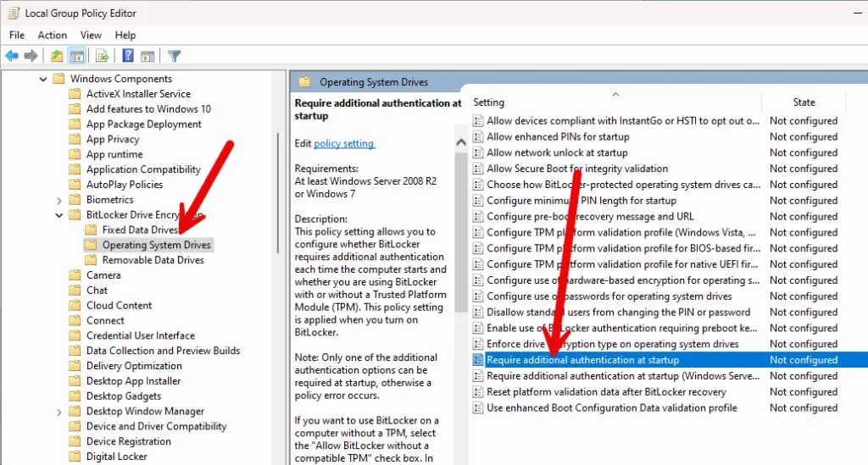Image resolution: width=868 pixels, height=465 pixels.
Task: Sort by the State column header
Action: pyautogui.click(x=804, y=102)
